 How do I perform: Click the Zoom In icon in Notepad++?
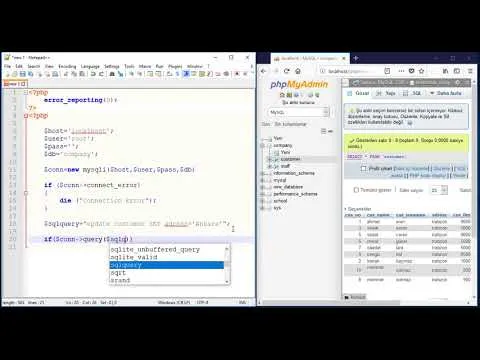131,74
